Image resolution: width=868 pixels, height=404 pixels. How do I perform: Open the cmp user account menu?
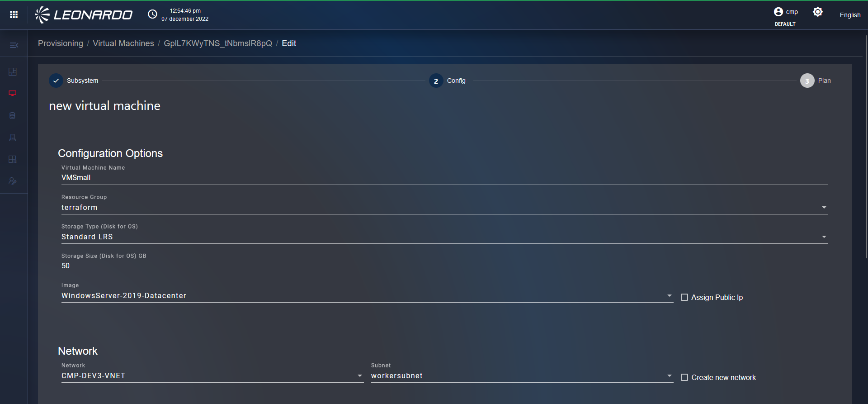pyautogui.click(x=785, y=12)
